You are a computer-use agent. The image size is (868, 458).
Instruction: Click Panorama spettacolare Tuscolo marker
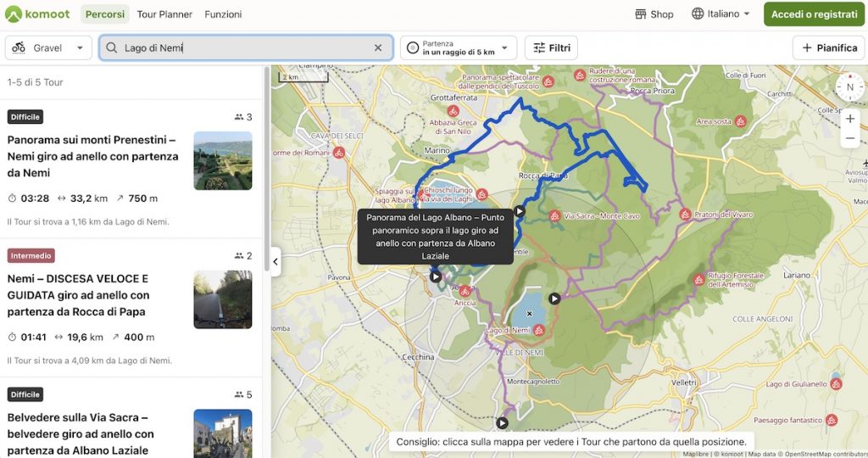click(x=548, y=82)
